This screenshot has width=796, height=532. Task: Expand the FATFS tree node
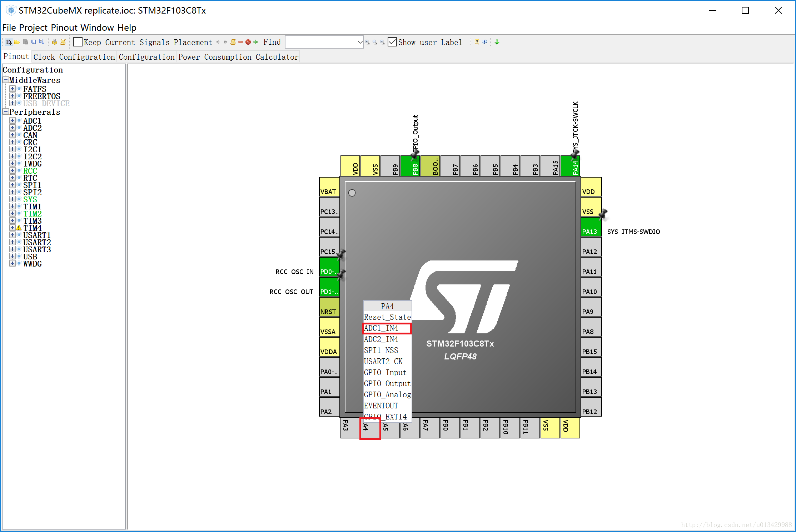click(x=13, y=89)
